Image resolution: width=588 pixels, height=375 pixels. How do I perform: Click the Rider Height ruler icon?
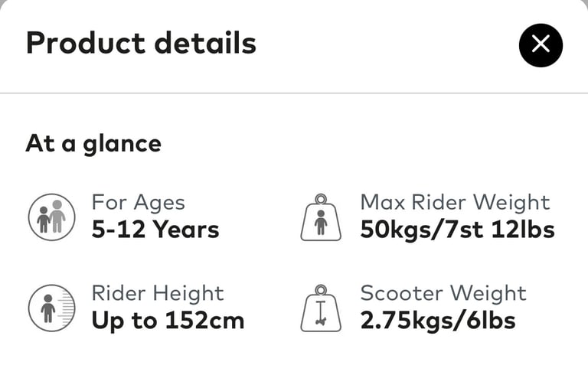(52, 308)
